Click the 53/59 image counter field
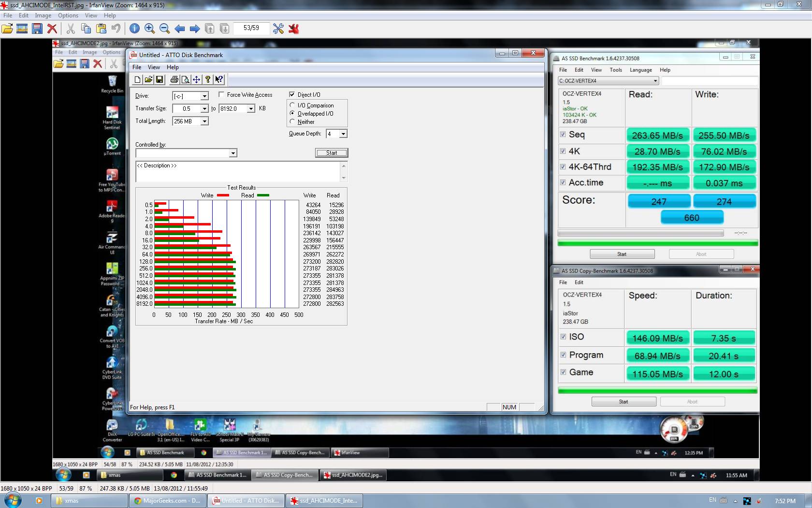 tap(251, 28)
